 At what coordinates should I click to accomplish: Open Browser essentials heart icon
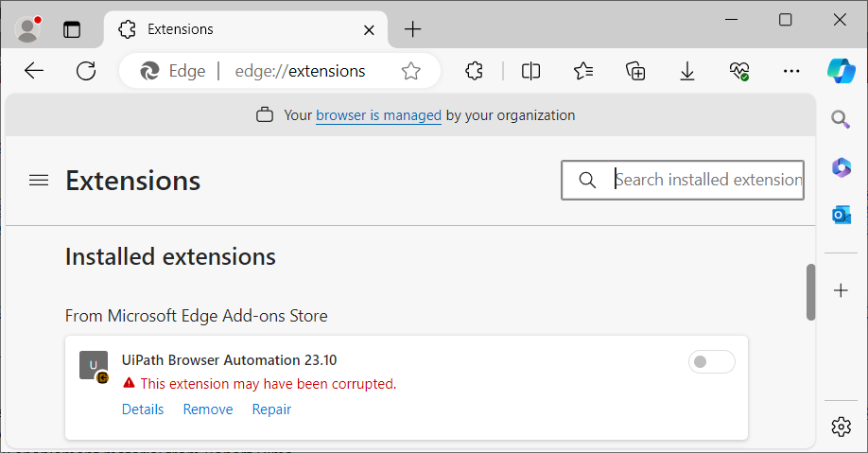pyautogui.click(x=739, y=71)
